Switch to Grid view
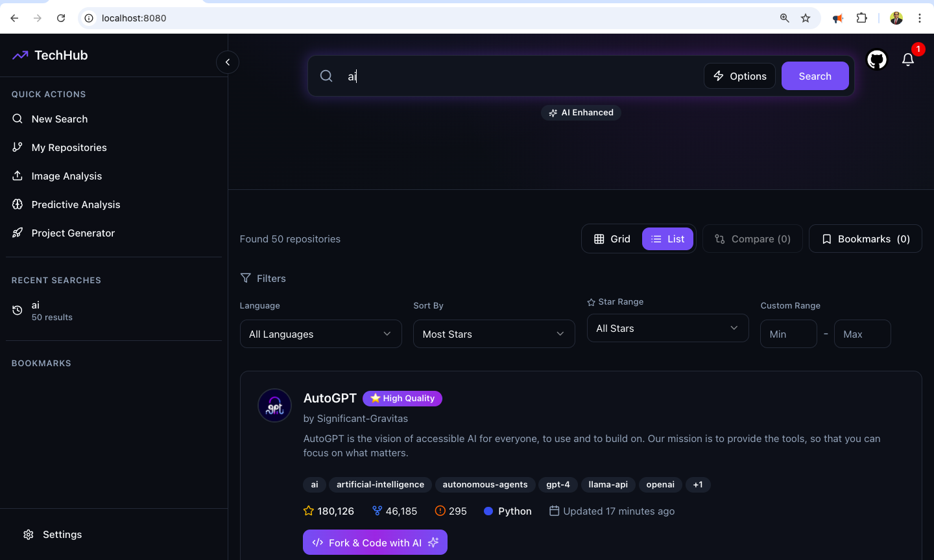The image size is (934, 560). [612, 239]
